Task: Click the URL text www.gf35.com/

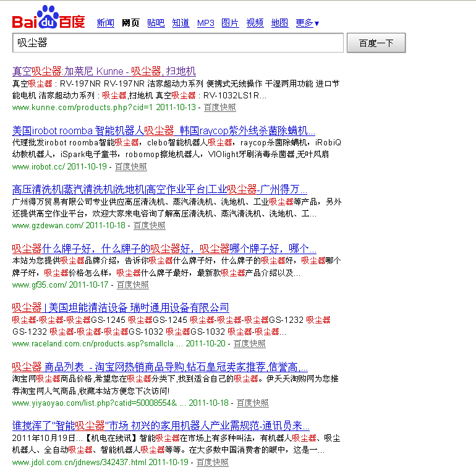Action: (39, 285)
